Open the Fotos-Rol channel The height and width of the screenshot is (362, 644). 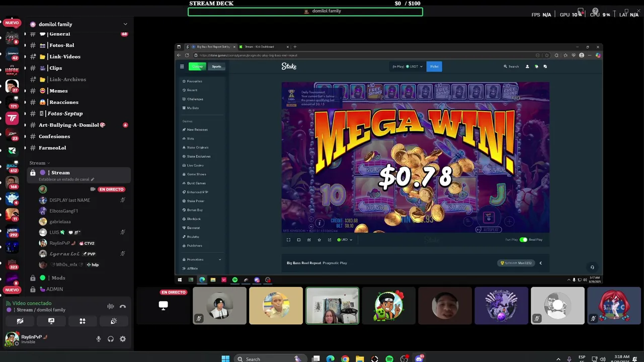pyautogui.click(x=78, y=45)
